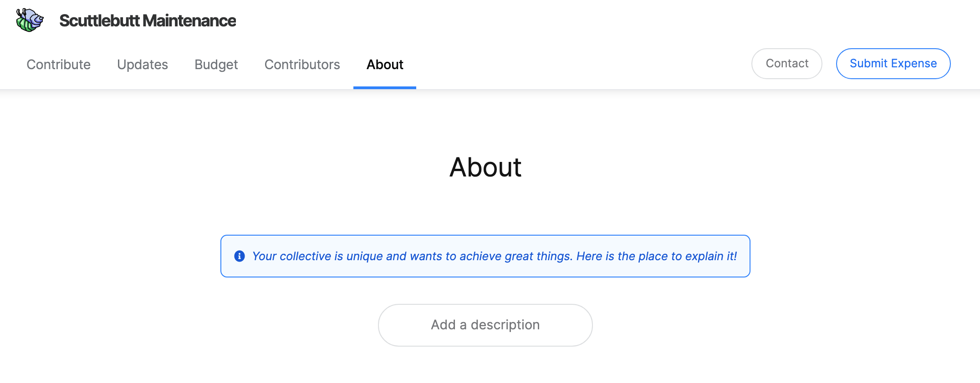Submit a new expense to the collective
The width and height of the screenshot is (980, 383).
[x=893, y=64]
